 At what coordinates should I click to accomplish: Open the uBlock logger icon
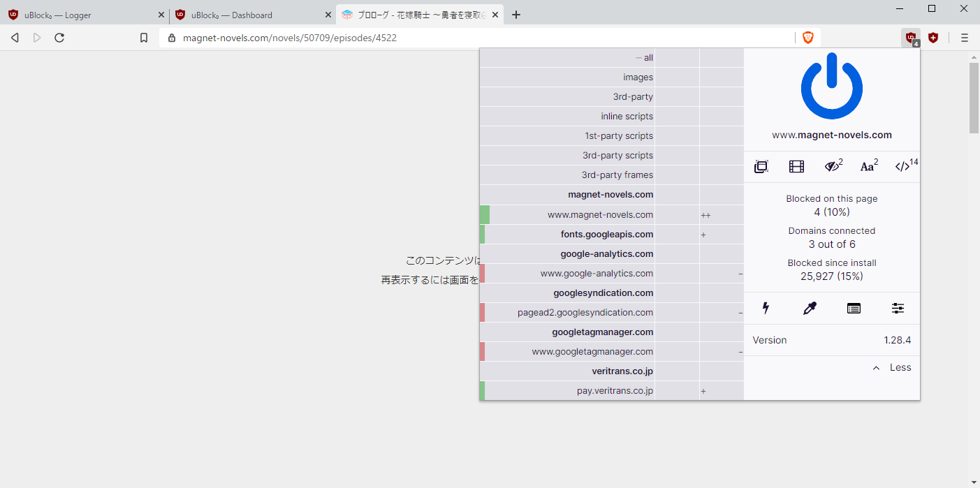coord(854,308)
